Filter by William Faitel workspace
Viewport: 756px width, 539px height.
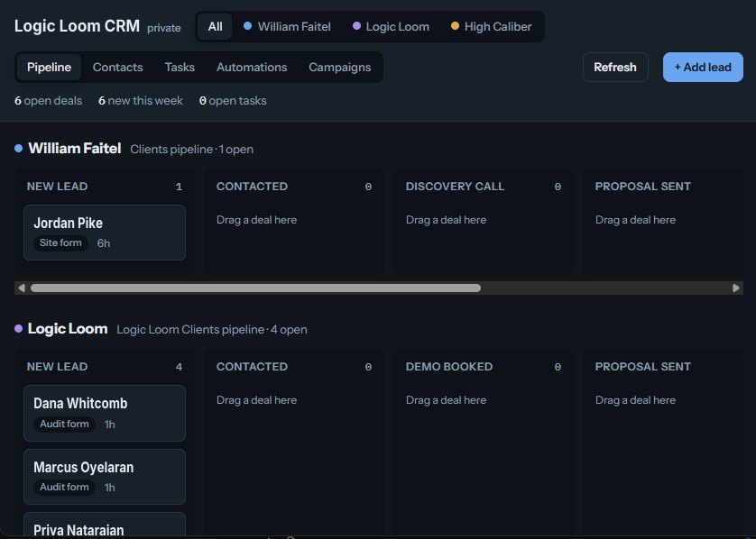point(288,26)
